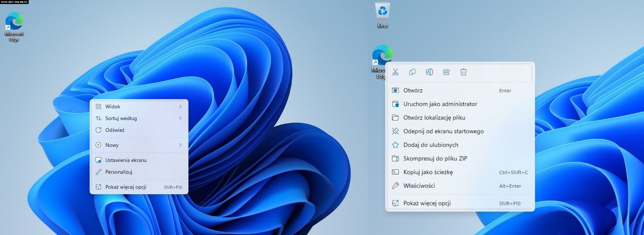
Task: Open Właściwości from the menu
Action: (419, 186)
